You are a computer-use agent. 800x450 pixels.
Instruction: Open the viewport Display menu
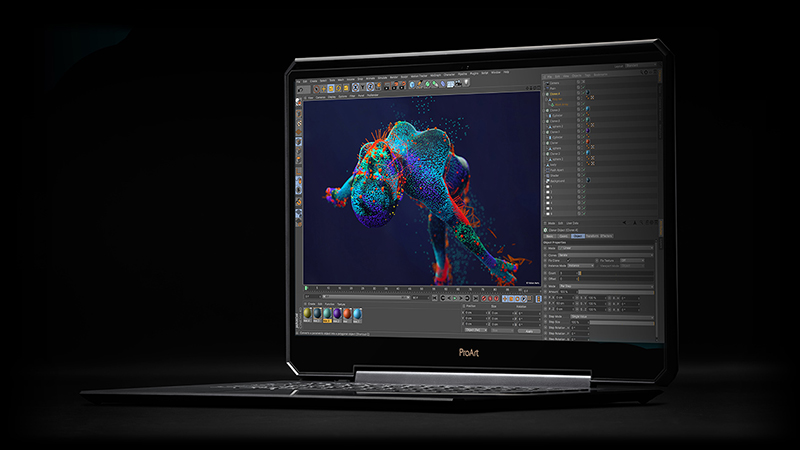click(331, 97)
